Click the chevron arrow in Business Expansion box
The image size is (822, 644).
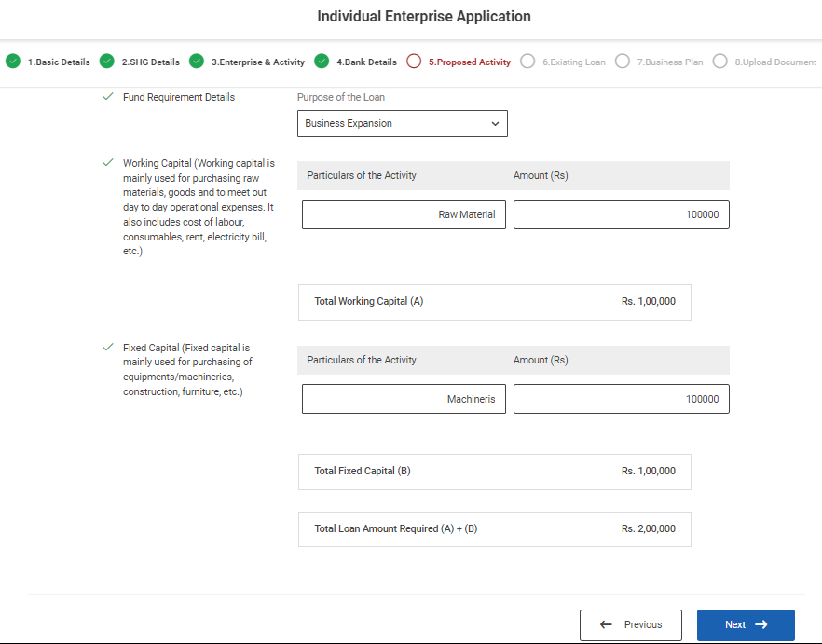[x=495, y=124]
